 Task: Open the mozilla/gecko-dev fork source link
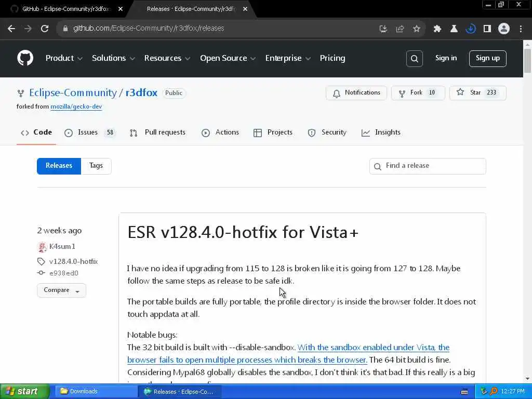[x=76, y=107]
